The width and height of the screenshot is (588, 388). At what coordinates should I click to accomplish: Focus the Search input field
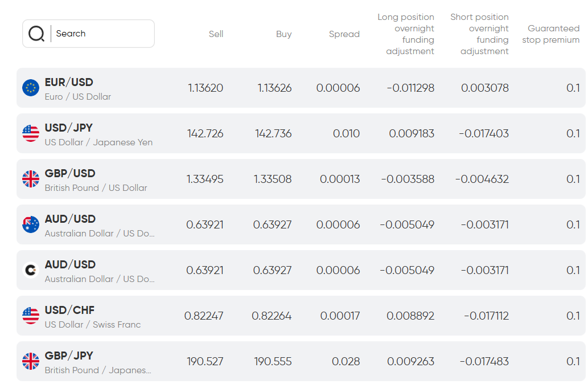click(102, 34)
